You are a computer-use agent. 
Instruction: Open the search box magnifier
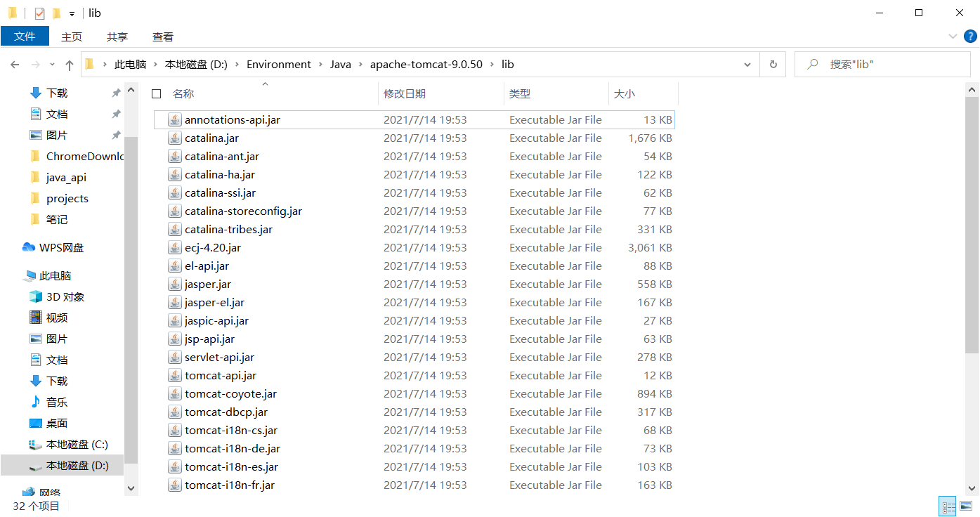tap(811, 64)
